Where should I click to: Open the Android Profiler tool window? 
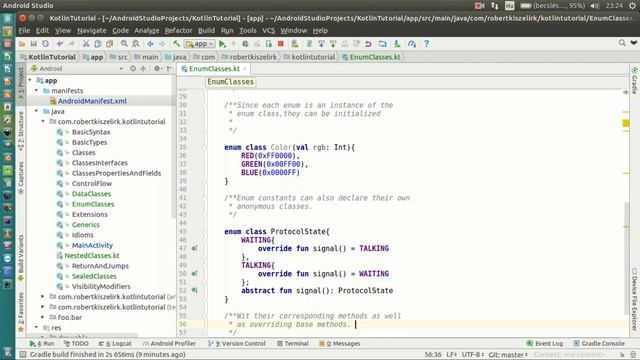[169, 344]
